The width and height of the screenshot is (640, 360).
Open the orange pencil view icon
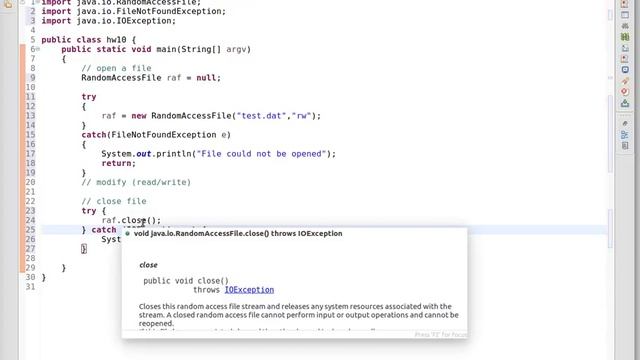(x=625, y=81)
